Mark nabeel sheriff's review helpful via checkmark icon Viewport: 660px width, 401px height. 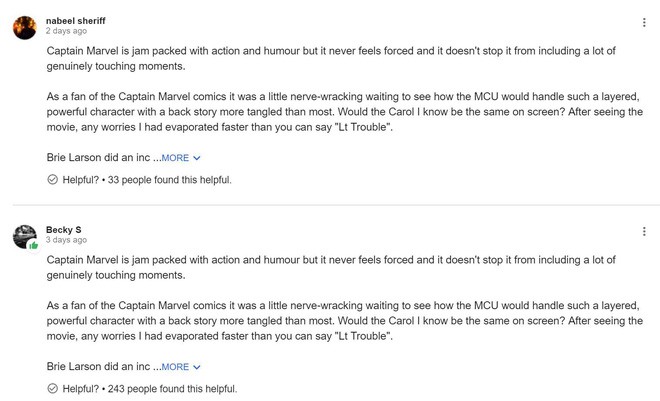point(52,180)
